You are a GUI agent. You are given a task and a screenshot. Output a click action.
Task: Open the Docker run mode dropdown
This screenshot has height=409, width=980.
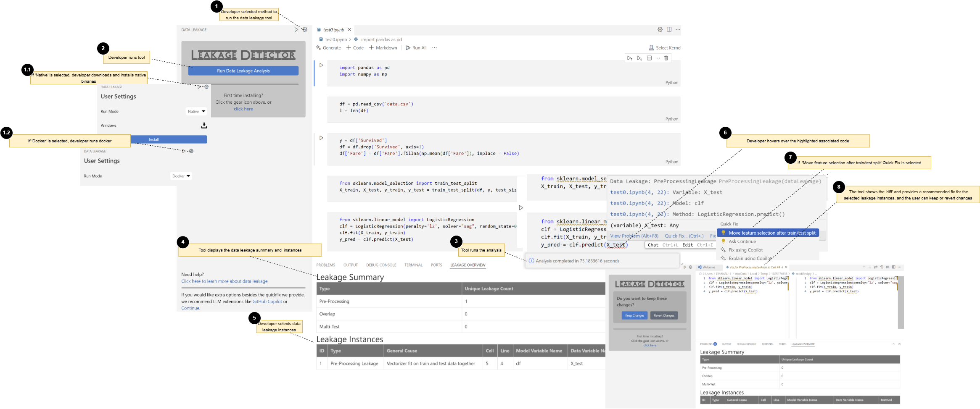pyautogui.click(x=181, y=176)
